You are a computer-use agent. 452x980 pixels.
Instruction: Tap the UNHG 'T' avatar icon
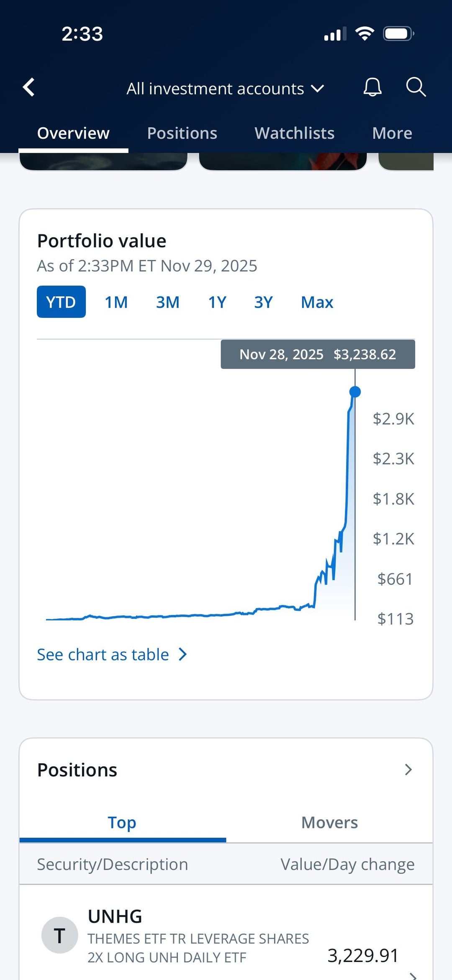point(59,935)
